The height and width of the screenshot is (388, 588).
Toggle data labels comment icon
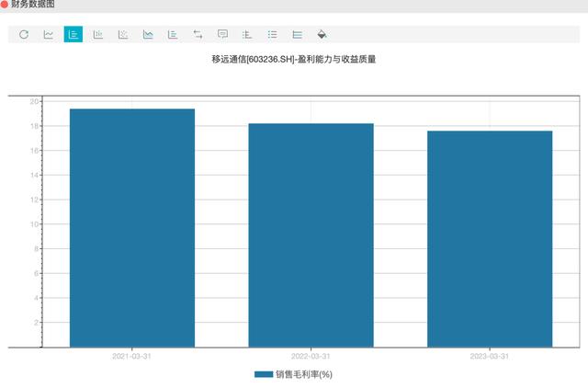pos(222,35)
